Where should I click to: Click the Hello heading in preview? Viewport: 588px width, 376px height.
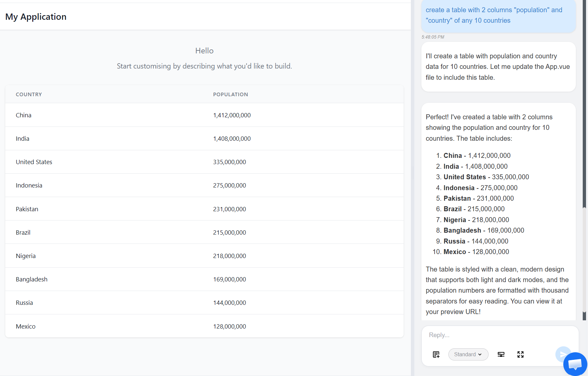(x=204, y=51)
